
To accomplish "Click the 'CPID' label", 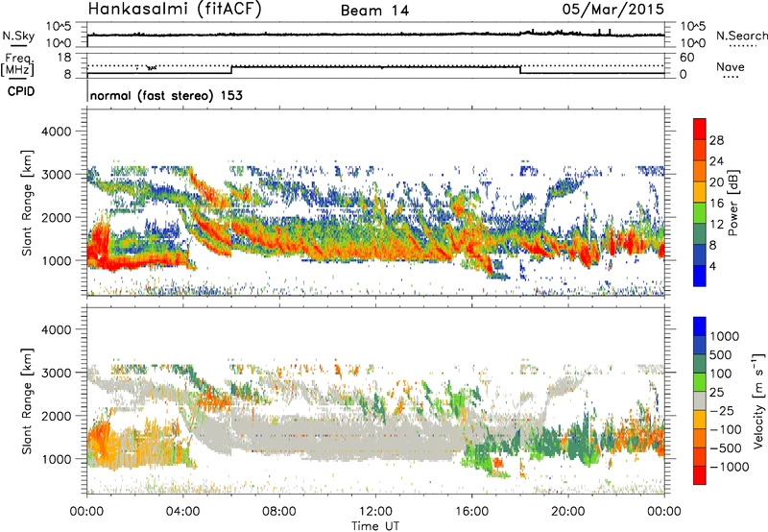I will click(x=21, y=91).
